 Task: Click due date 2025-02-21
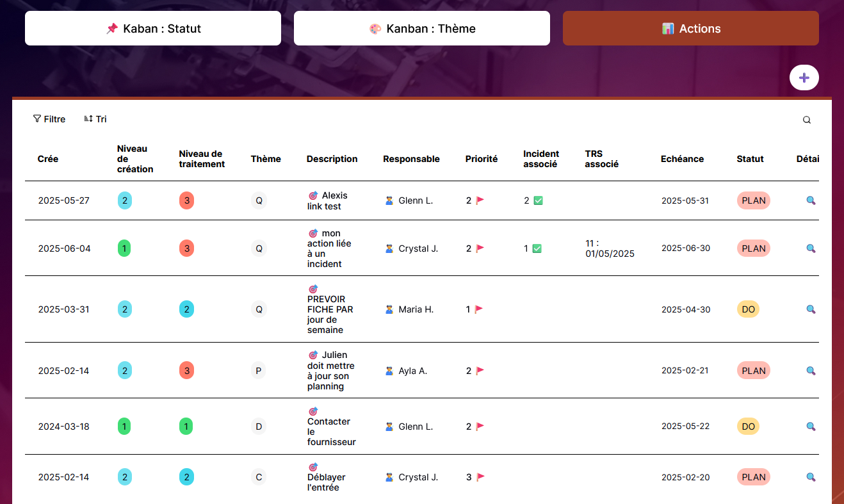[x=685, y=370]
